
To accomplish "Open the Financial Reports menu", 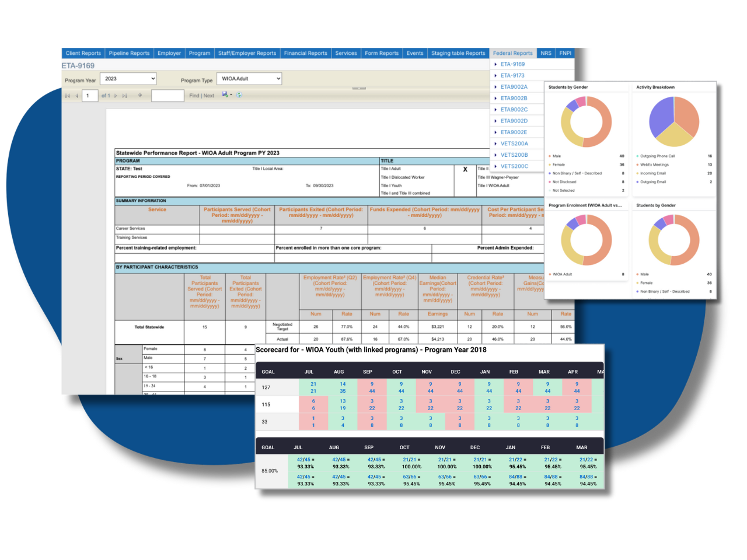I will [x=306, y=53].
